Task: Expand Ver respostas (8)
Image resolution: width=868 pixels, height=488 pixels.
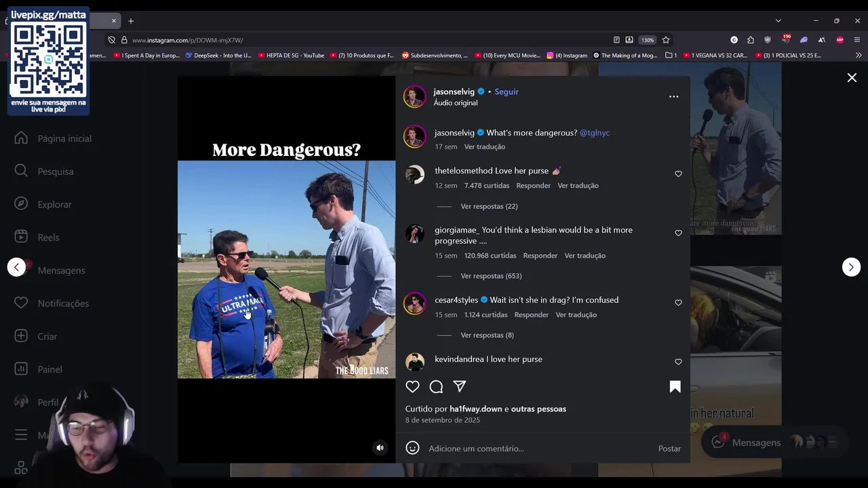Action: coord(487,335)
